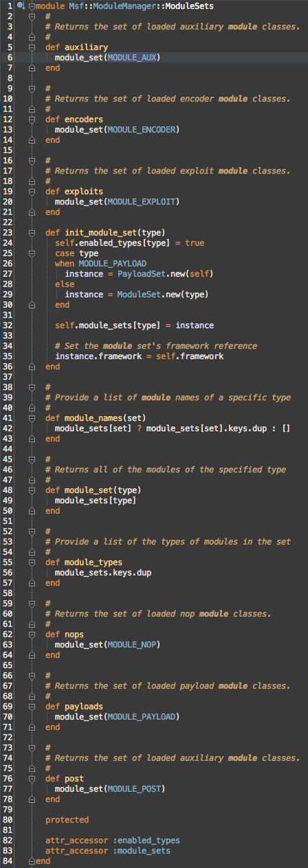Image resolution: width=308 pixels, height=868 pixels.
Task: Click 'module_set(MODULE_NOP)' call
Action: tap(107, 645)
